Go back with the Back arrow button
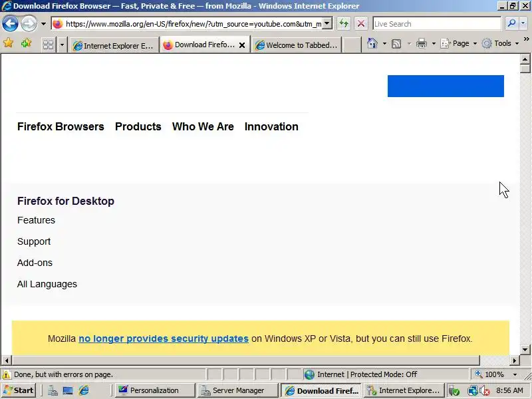Viewport: 532px width, 399px height. [10, 24]
